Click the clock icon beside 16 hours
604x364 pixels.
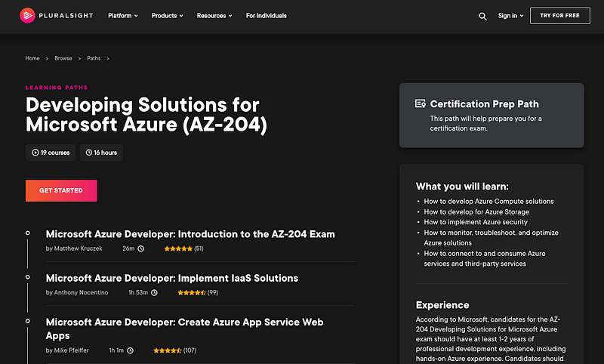[x=89, y=153]
